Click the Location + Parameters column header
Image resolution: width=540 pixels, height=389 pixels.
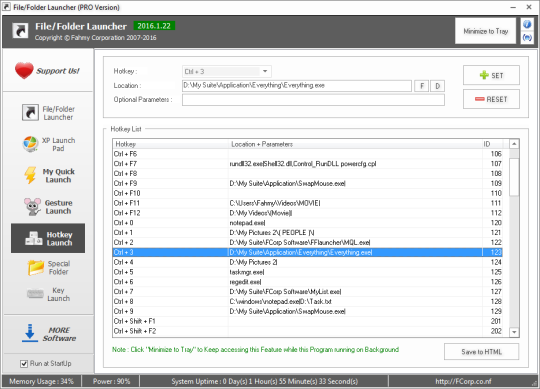[355, 144]
